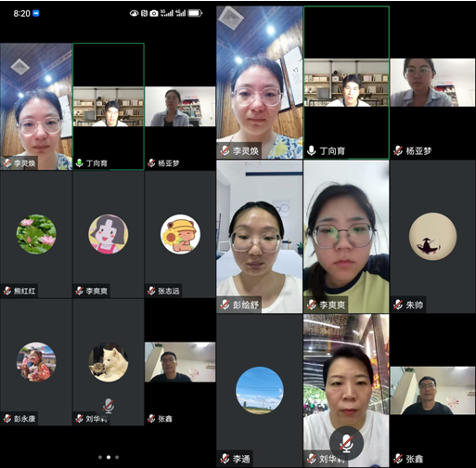Open 张志远's sunflower bear avatar

click(x=180, y=234)
